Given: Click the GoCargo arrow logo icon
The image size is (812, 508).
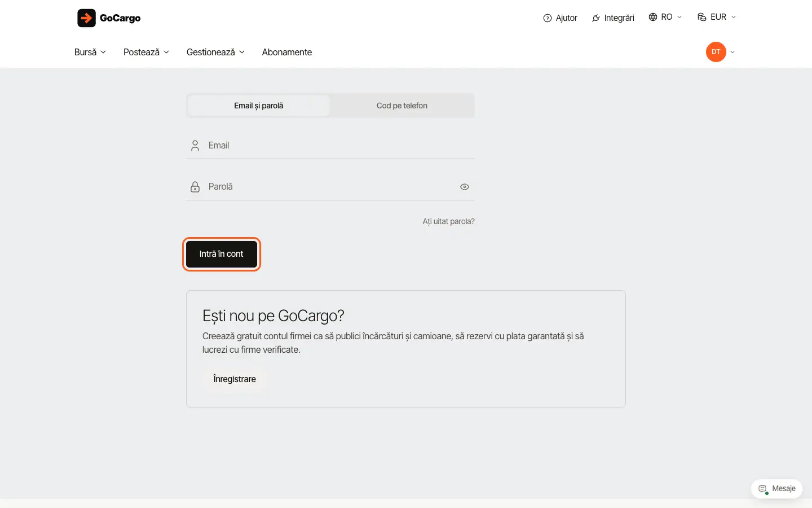Looking at the screenshot, I should [86, 18].
